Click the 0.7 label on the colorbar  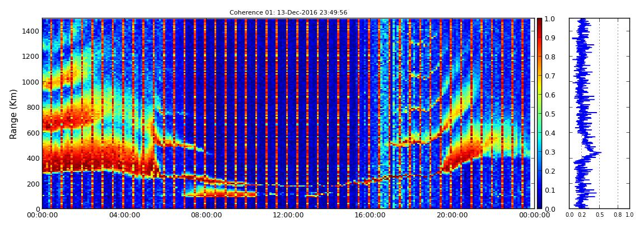[550, 76]
